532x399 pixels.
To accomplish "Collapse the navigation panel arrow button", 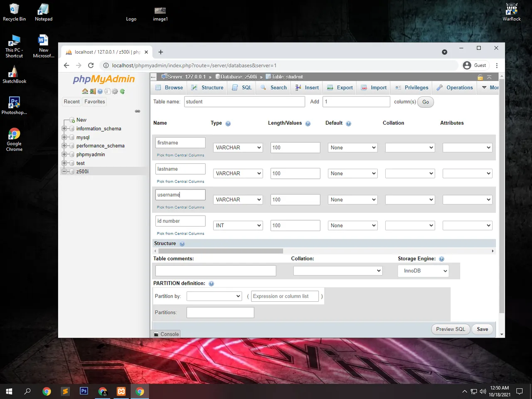I will coord(153,77).
